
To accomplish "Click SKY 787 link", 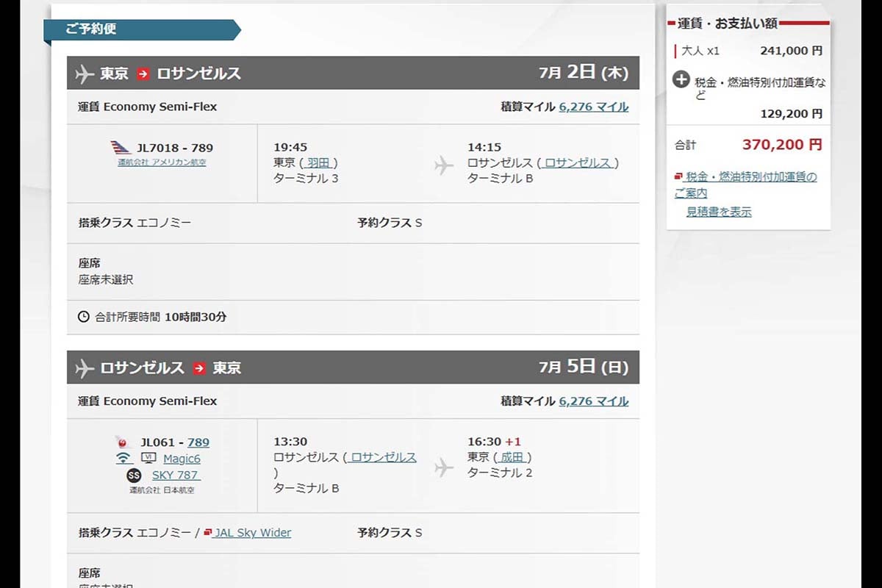I will tap(176, 475).
